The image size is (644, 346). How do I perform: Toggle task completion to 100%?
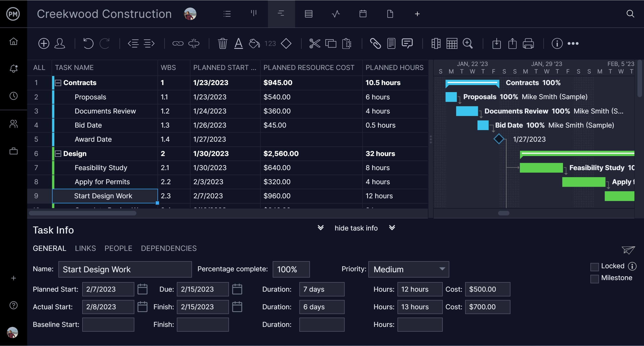pos(290,269)
